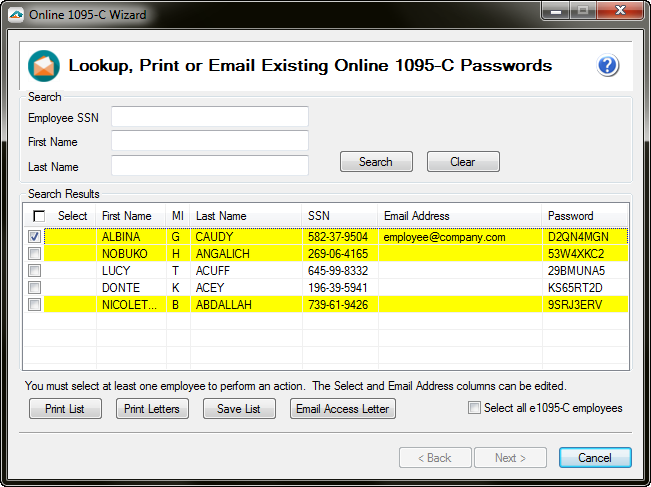This screenshot has width=651, height=487.
Task: Click the blue help question mark icon
Action: point(608,66)
